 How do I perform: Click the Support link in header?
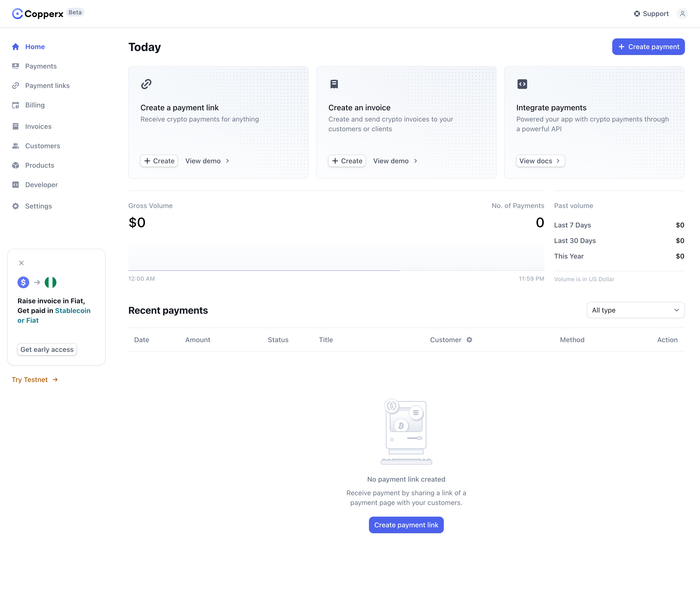pyautogui.click(x=651, y=14)
